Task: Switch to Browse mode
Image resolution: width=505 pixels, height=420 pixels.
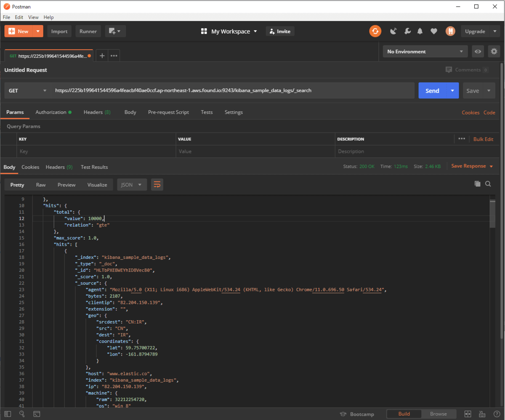Action: 438,414
